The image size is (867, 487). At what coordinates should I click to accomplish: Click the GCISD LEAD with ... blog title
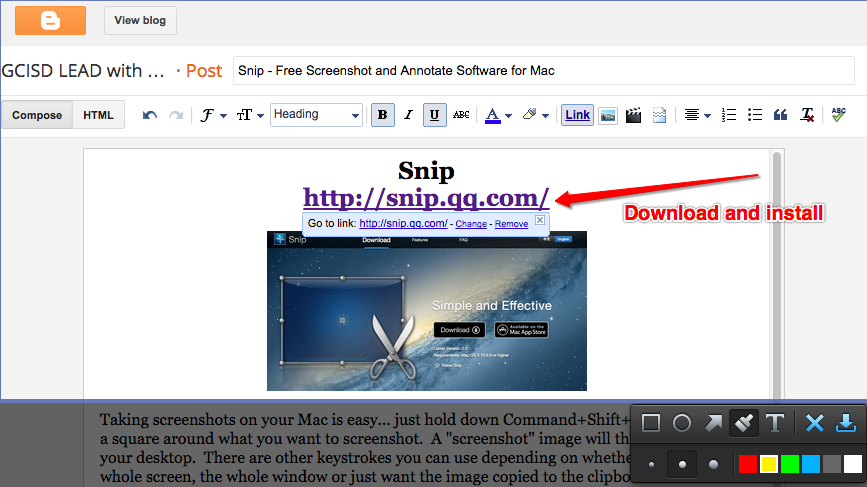pyautogui.click(x=83, y=71)
